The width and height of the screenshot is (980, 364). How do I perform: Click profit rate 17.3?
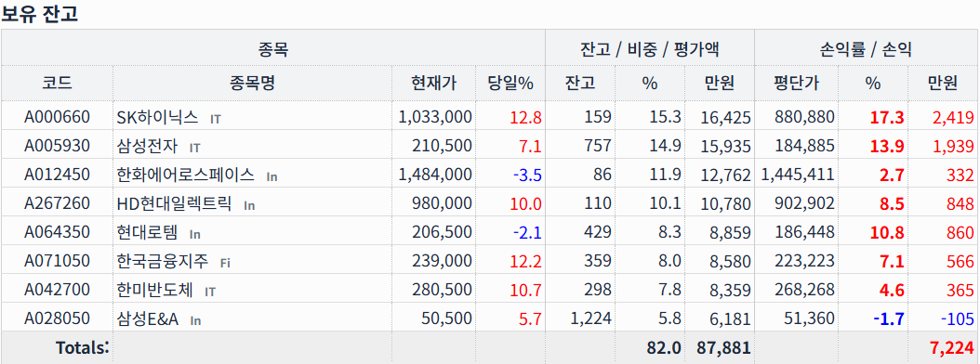click(887, 117)
